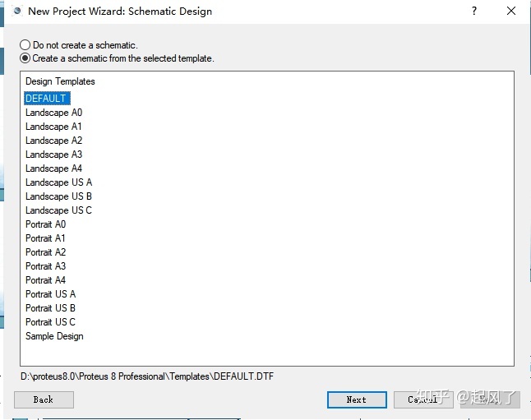531x420 pixels.
Task: Close the New Project Wizard dialog
Action: (511, 12)
